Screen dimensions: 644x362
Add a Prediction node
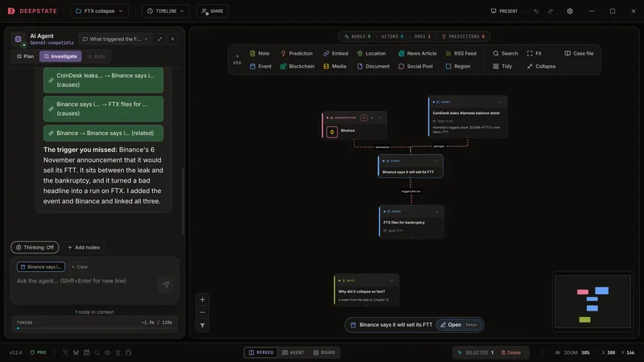pos(296,53)
